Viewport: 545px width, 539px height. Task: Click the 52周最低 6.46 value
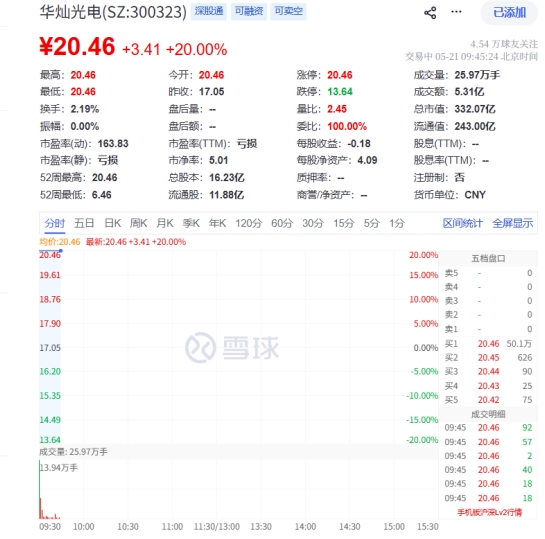[101, 195]
